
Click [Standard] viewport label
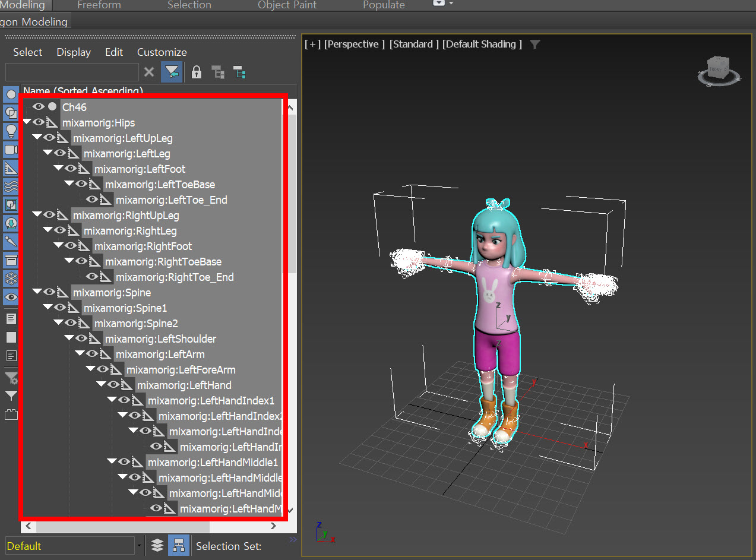point(414,44)
